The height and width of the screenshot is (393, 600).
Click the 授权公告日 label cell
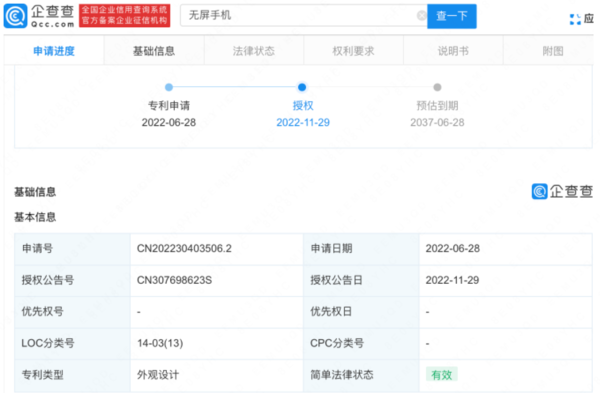point(361,280)
